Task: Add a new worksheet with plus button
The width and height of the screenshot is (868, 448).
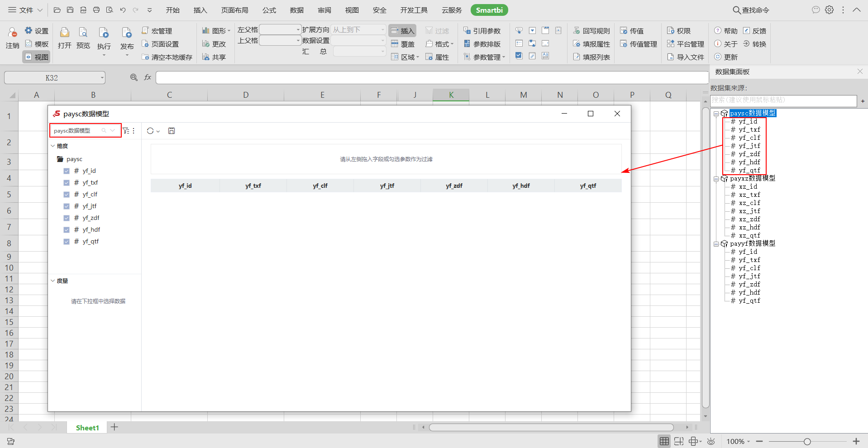Action: tap(114, 427)
